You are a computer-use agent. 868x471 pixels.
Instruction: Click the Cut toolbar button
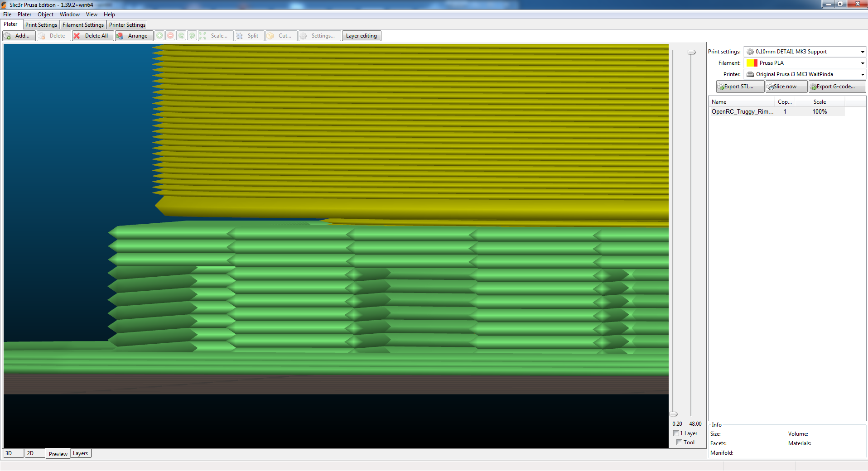[281, 36]
